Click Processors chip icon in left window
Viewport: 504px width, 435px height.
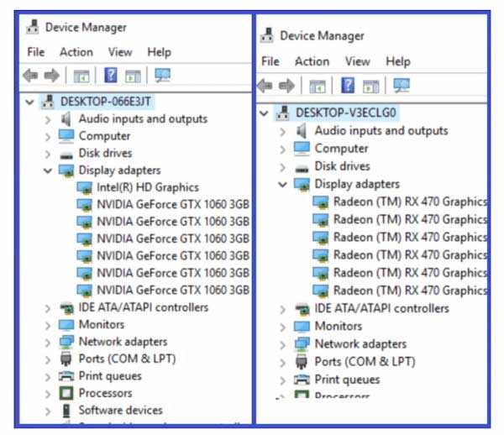66,393
